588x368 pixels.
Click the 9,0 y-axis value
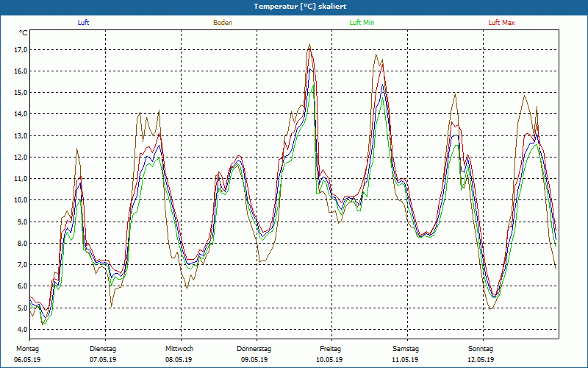point(22,222)
